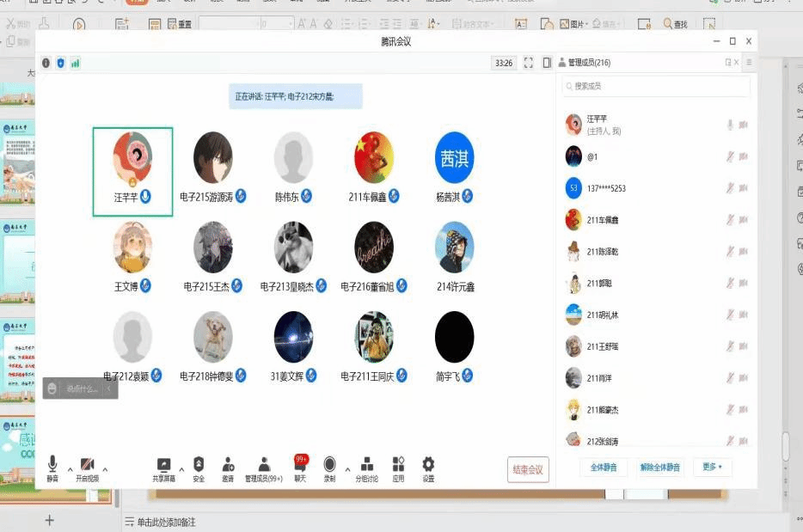Open the 应用 apps icon

tap(398, 465)
